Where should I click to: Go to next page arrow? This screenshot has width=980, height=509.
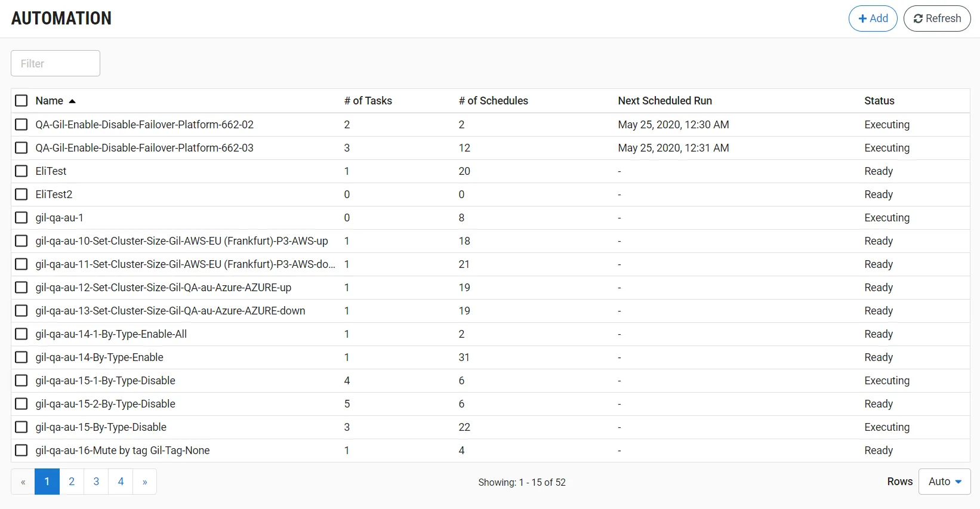click(x=144, y=482)
